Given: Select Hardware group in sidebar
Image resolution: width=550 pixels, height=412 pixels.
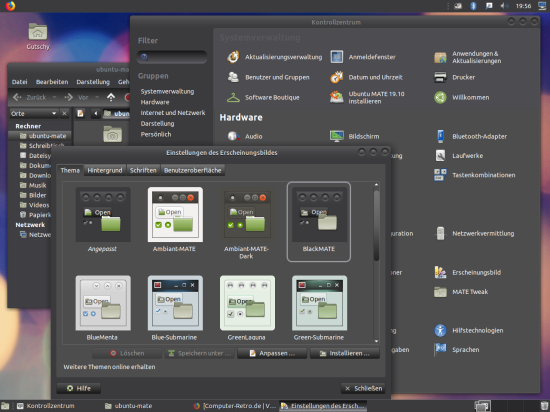Looking at the screenshot, I should 155,102.
